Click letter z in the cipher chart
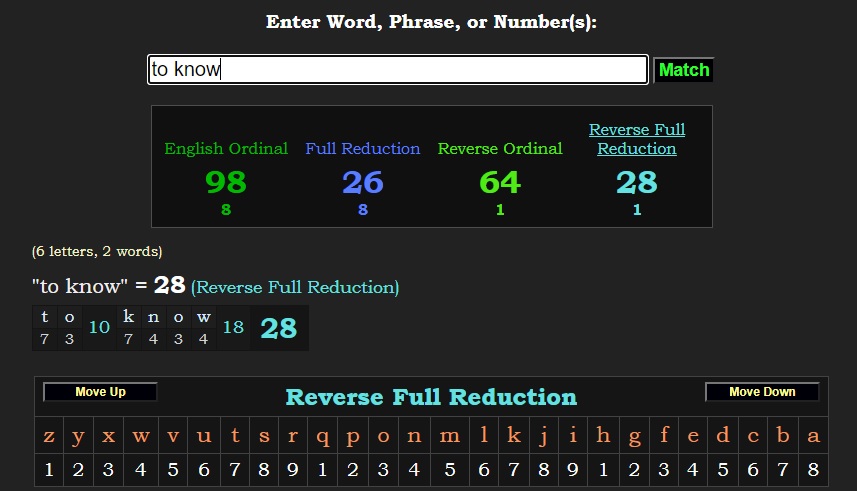This screenshot has width=857, height=491. (x=49, y=436)
